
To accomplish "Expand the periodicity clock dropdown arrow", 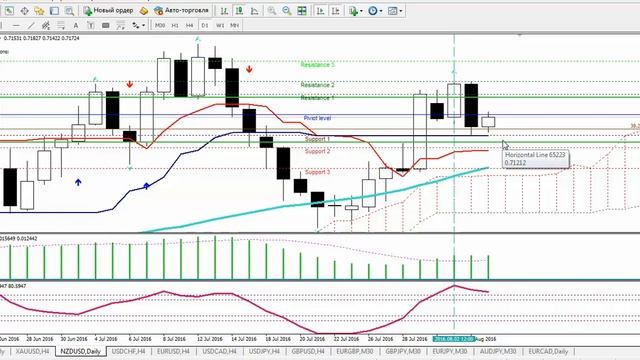I will [381, 11].
